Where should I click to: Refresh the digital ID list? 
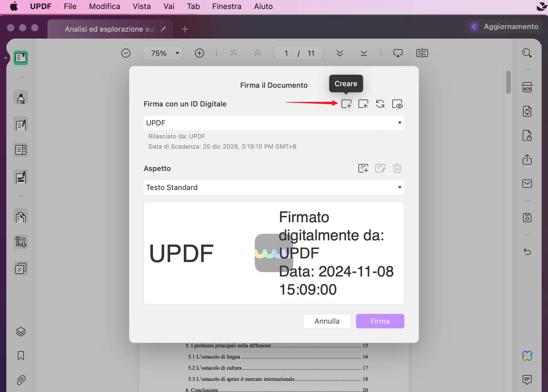[x=380, y=104]
